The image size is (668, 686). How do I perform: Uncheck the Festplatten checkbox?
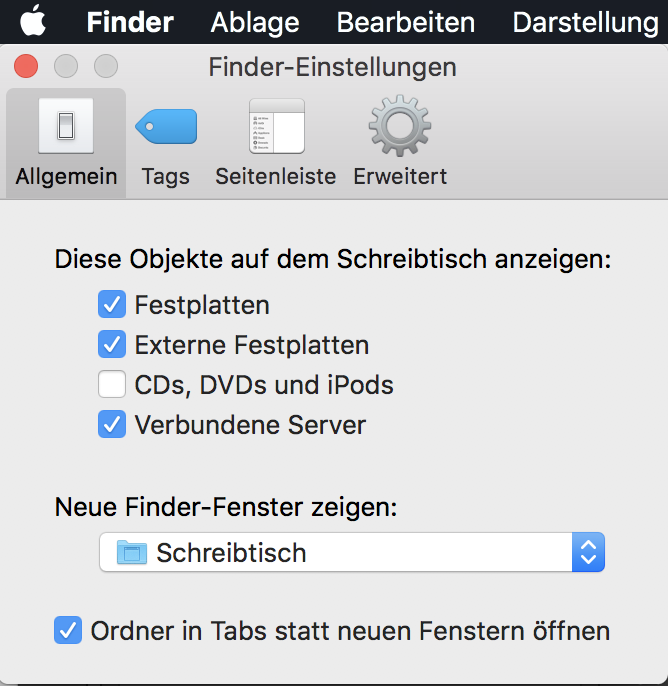point(112,304)
